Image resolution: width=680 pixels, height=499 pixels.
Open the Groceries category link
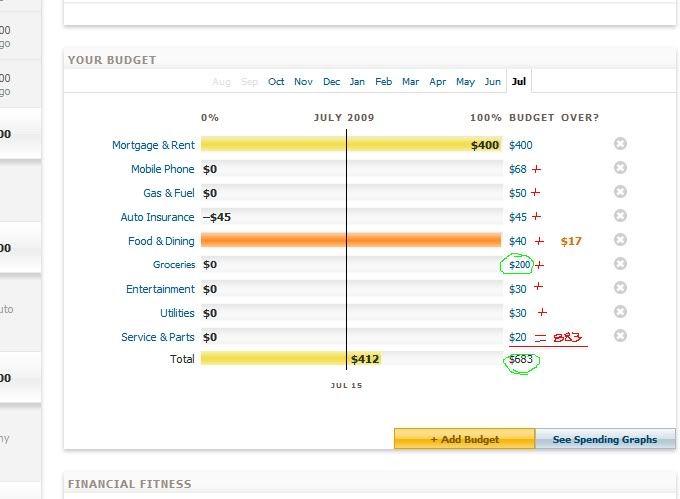point(173,265)
